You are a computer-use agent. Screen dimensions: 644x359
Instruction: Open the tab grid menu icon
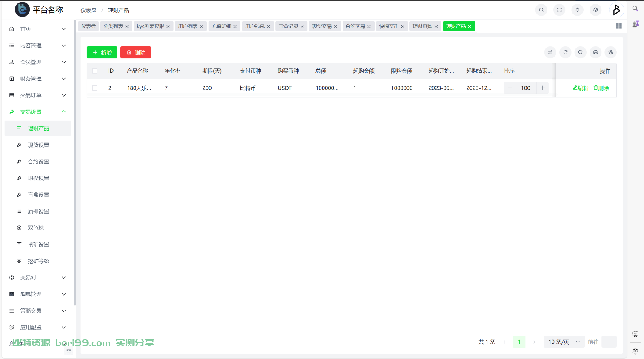(x=619, y=26)
